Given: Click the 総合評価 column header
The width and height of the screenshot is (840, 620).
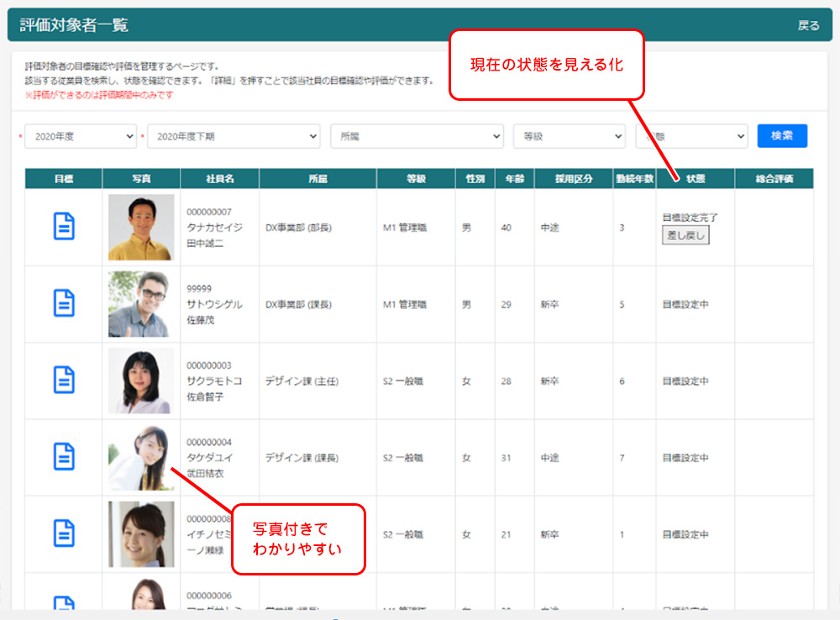Looking at the screenshot, I should [x=774, y=179].
